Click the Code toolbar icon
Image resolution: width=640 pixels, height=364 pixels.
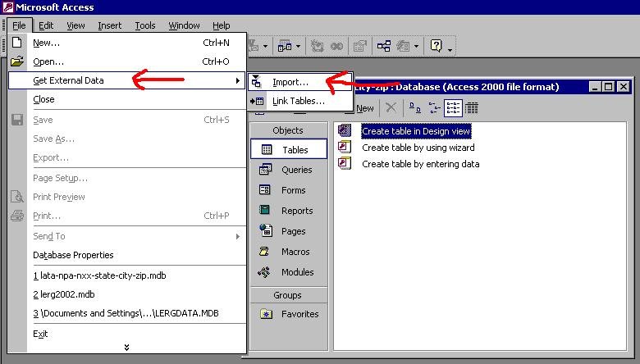click(317, 46)
